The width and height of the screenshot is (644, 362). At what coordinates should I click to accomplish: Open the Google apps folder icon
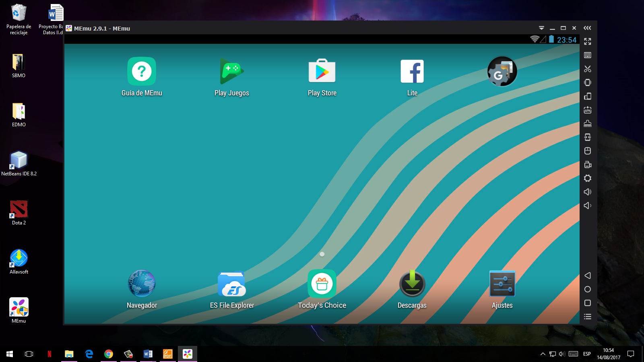[x=502, y=72]
